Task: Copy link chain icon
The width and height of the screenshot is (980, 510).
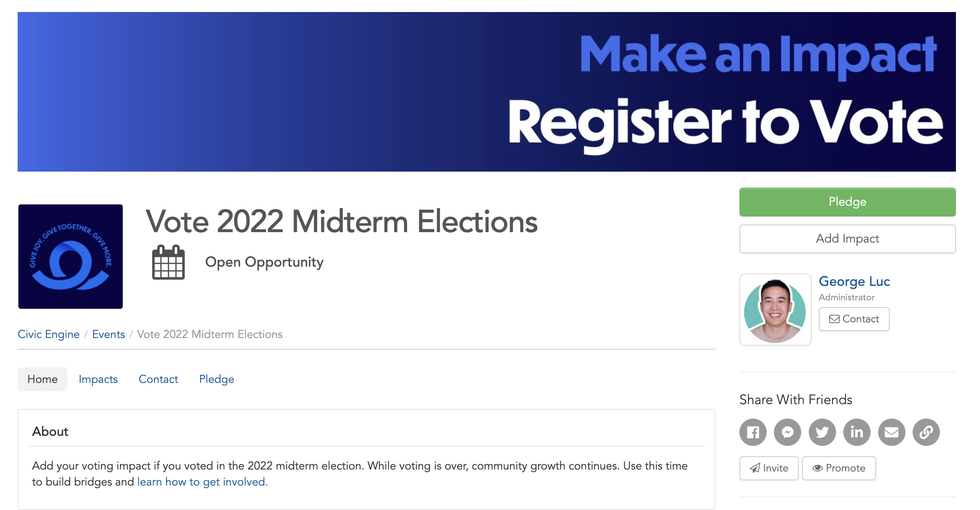Action: 926,432
